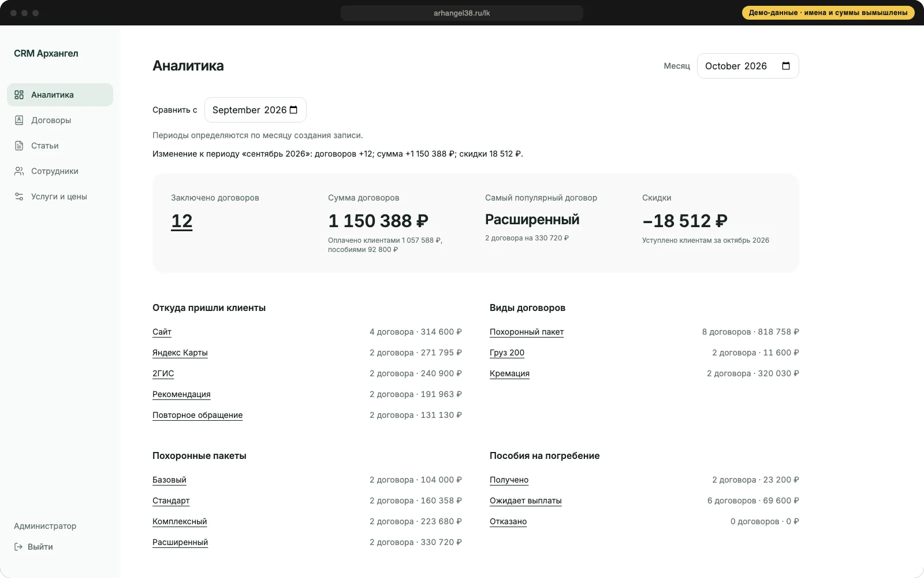Click the Сотрудники people icon in sidebar
Image resolution: width=924 pixels, height=578 pixels.
pos(19,171)
